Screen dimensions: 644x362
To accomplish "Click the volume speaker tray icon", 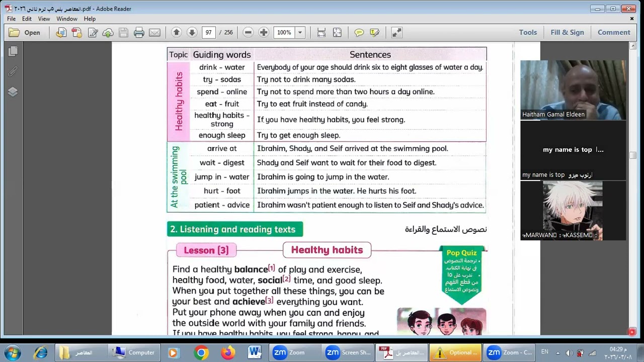I will coord(569,353).
